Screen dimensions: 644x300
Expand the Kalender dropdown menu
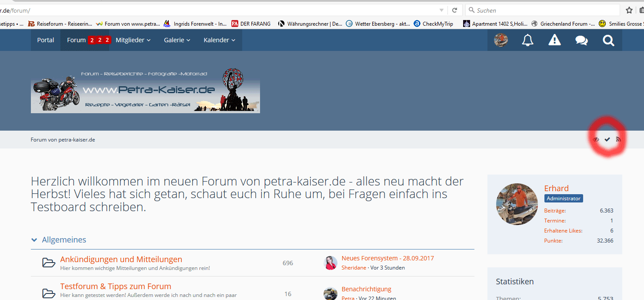click(219, 40)
